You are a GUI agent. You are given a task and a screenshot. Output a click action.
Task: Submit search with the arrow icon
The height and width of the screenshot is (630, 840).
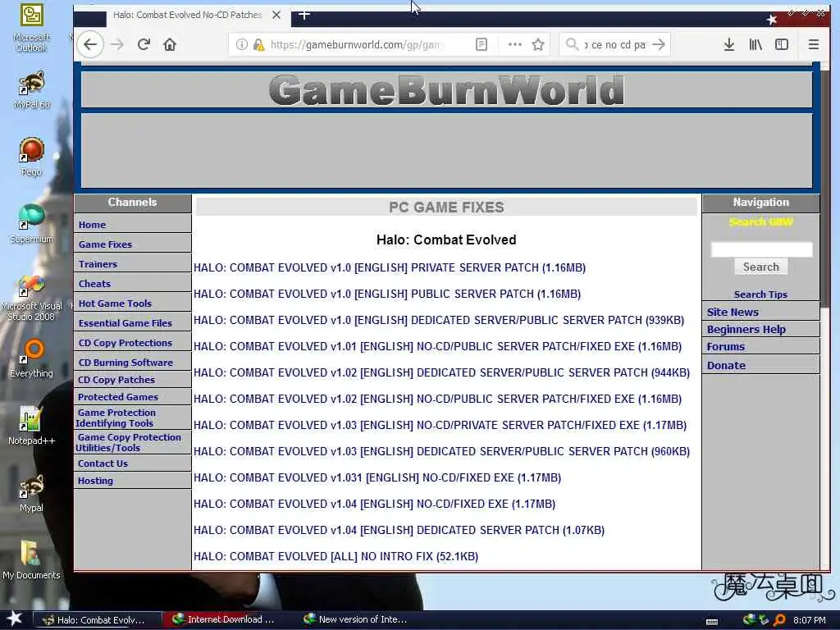pos(659,44)
